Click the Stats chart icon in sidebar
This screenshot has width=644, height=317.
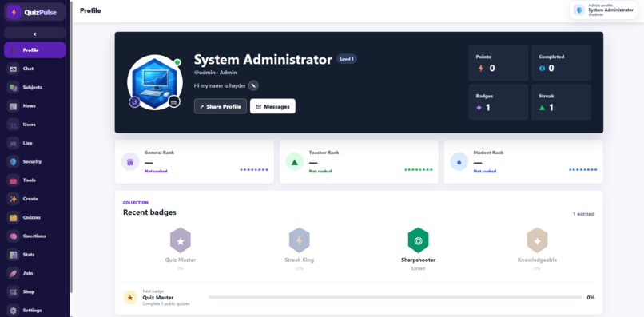(x=14, y=255)
